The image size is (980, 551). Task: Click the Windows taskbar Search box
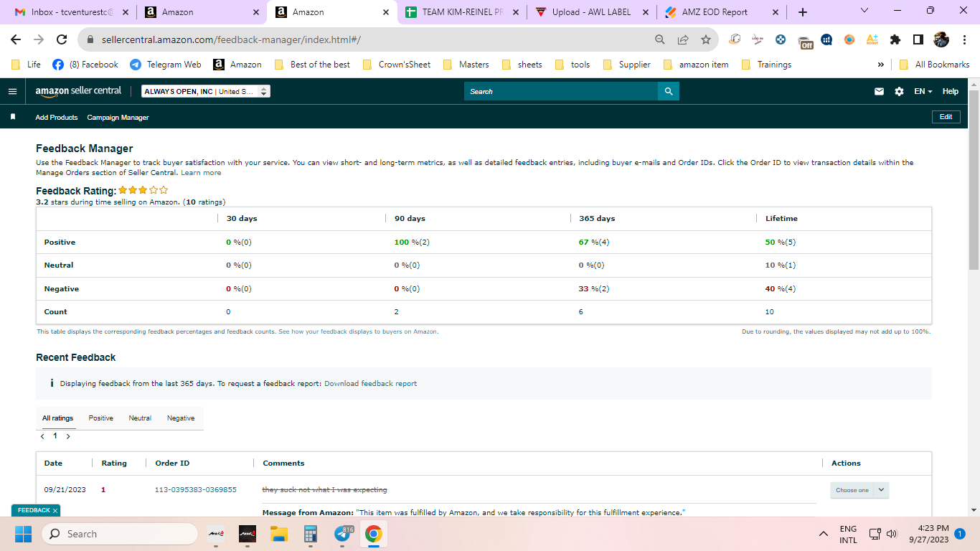pyautogui.click(x=120, y=534)
